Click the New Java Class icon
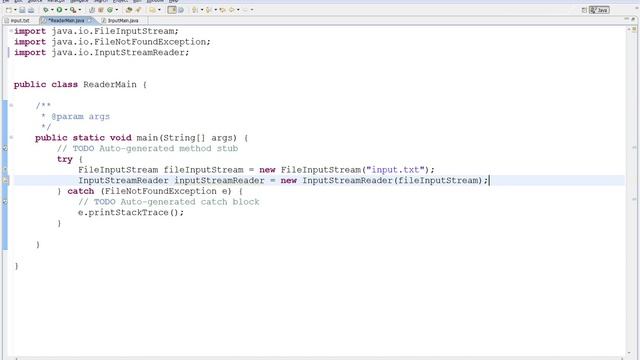 point(110,10)
